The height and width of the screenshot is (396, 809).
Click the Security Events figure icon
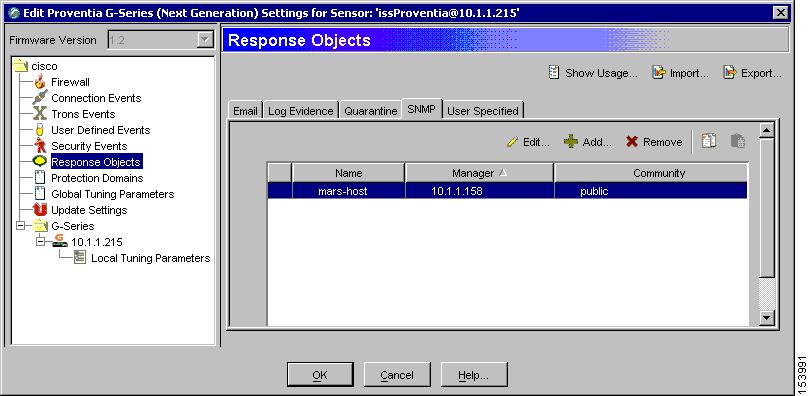coord(40,145)
